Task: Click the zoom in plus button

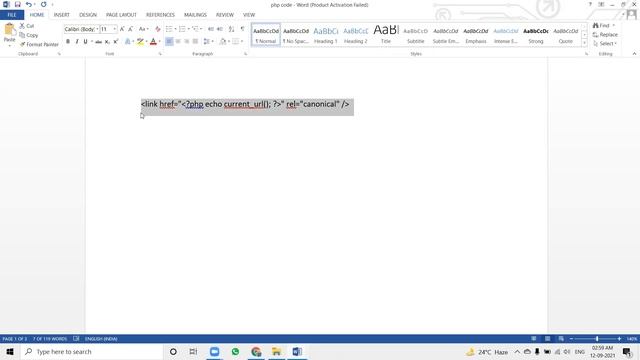Action: tap(619, 339)
